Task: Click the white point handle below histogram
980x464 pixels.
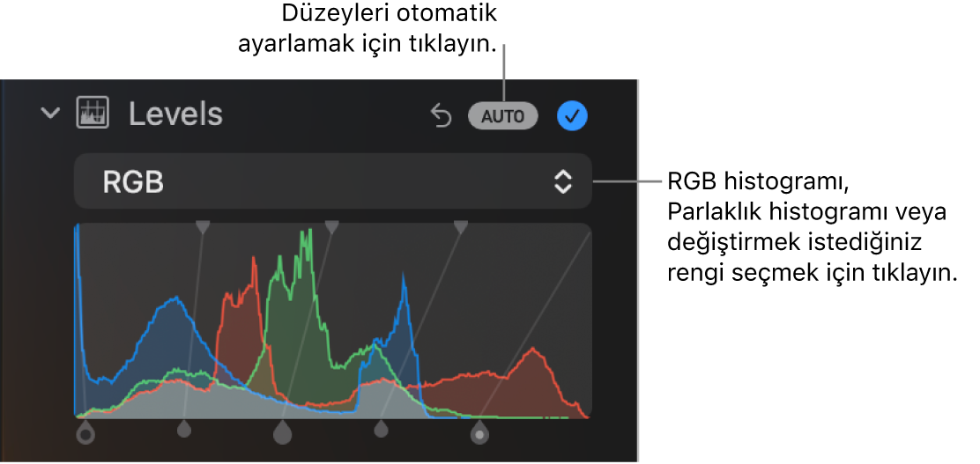Action: coord(479,431)
